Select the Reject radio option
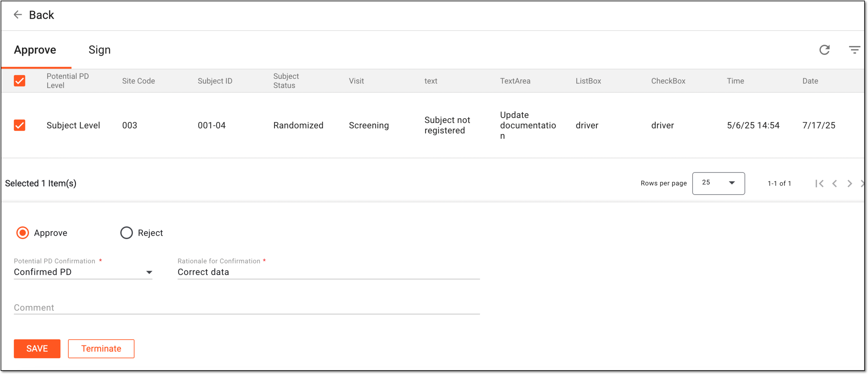Screen dimensions: 868x374 pos(126,233)
